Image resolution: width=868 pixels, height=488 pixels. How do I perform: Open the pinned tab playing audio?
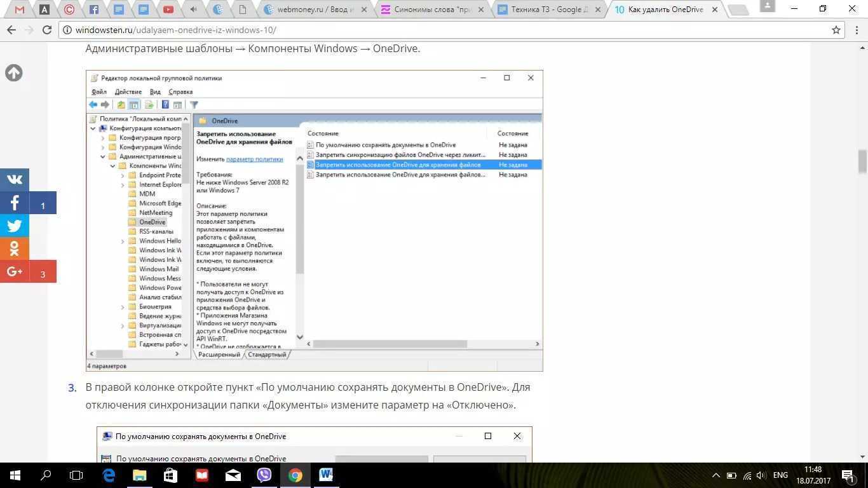coord(193,10)
